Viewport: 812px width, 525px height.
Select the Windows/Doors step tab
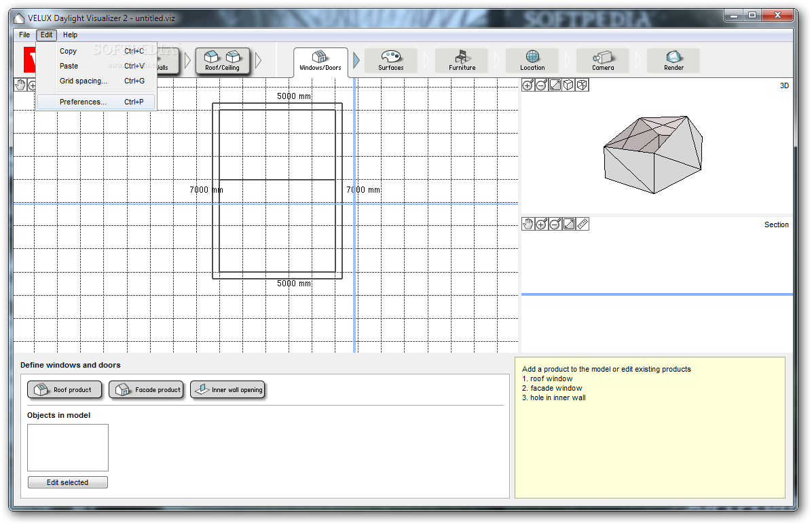pyautogui.click(x=320, y=62)
